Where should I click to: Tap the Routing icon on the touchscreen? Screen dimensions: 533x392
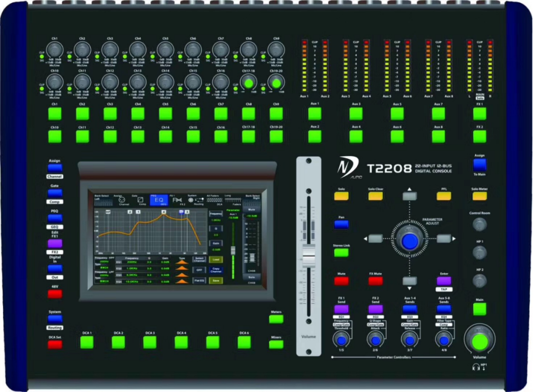pyautogui.click(x=199, y=200)
